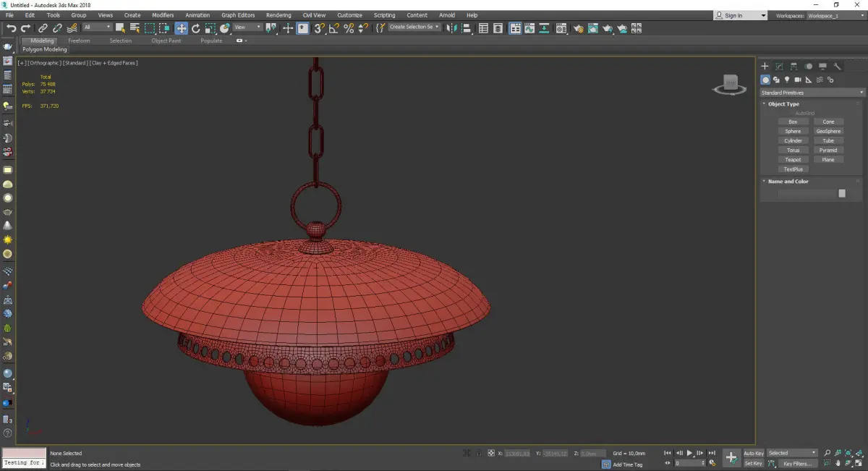Open the Utilities panel wrench icon
The width and height of the screenshot is (868, 471).
tap(838, 66)
